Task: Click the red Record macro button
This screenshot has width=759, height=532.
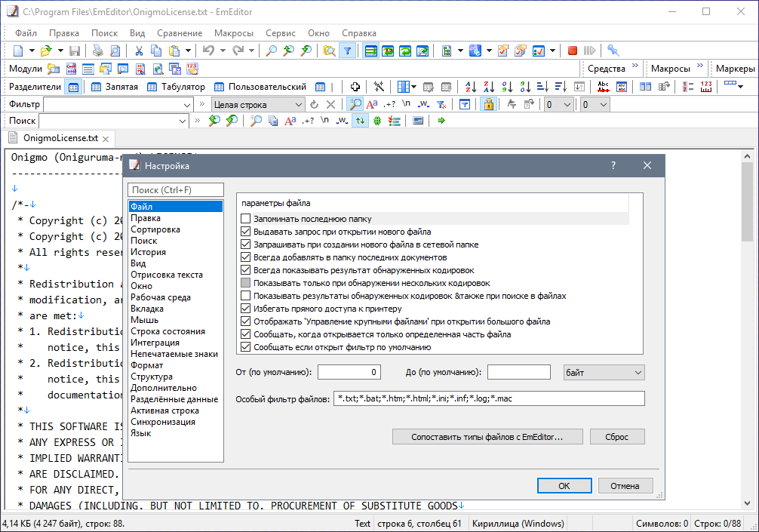Action: point(573,51)
